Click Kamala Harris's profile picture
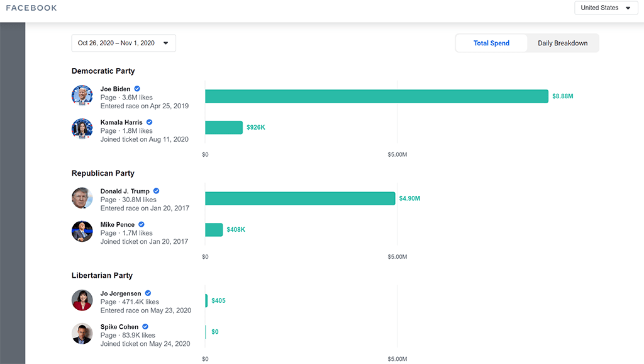The image size is (644, 364). pos(82,128)
